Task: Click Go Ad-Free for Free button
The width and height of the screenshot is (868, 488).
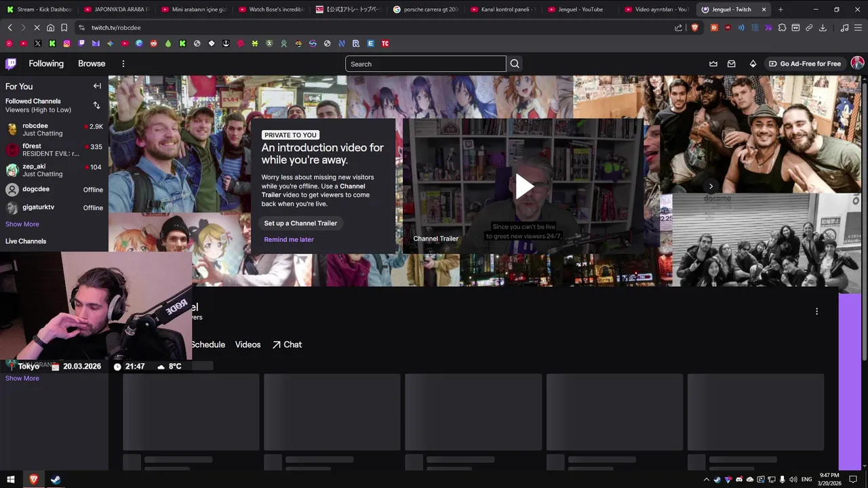Action: (804, 64)
